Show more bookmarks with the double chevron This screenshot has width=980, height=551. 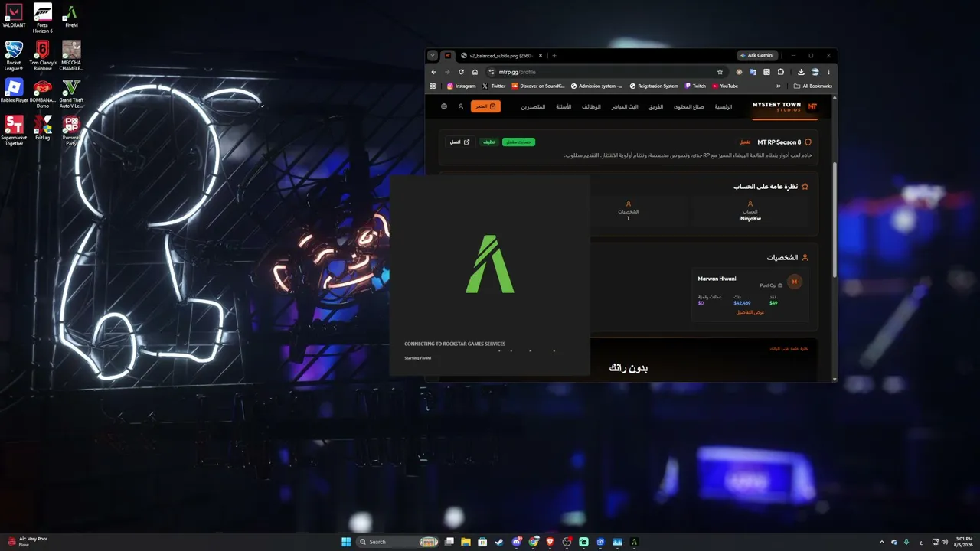coord(779,86)
